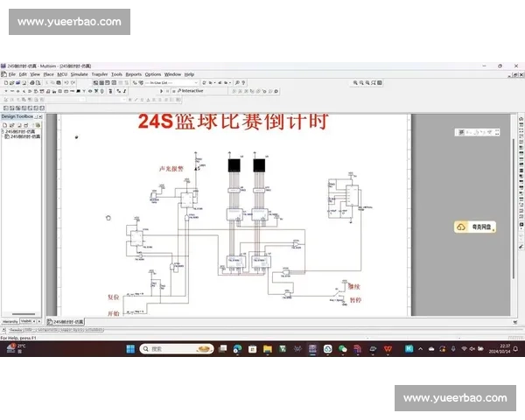Screen dimensions: 525x420
Task: Click the Open file toolbar icon
Action: click(11, 83)
